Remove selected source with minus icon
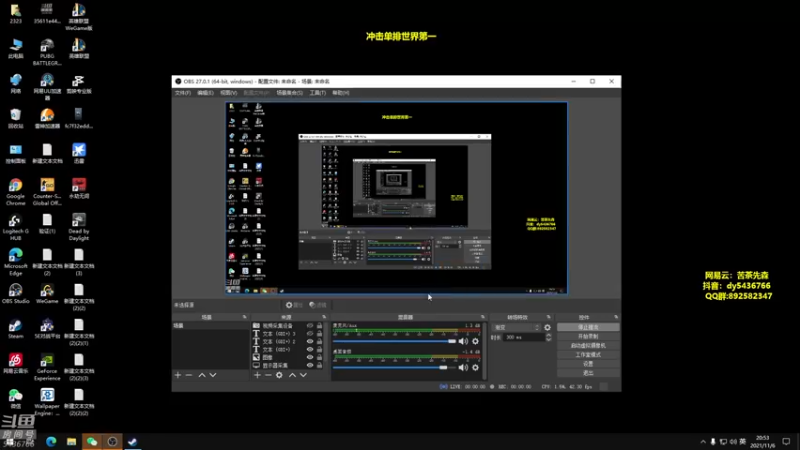Screen dimensions: 800x450 (268, 375)
